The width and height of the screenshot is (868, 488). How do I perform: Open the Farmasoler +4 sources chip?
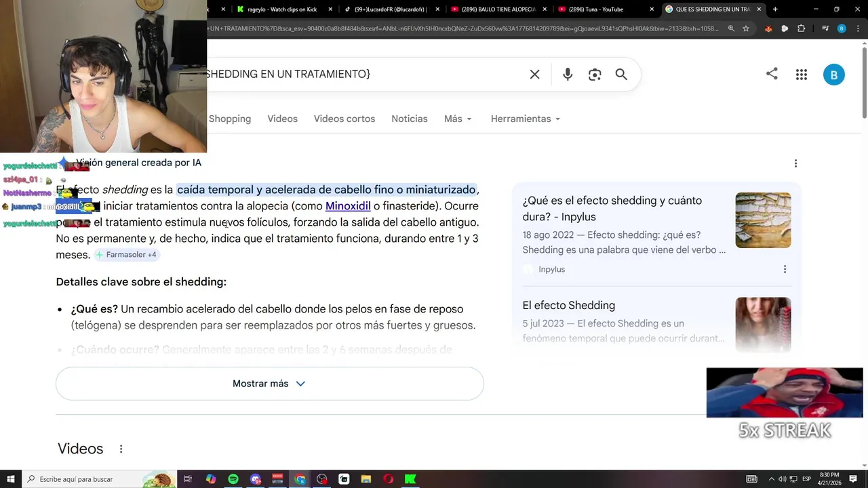pos(126,255)
